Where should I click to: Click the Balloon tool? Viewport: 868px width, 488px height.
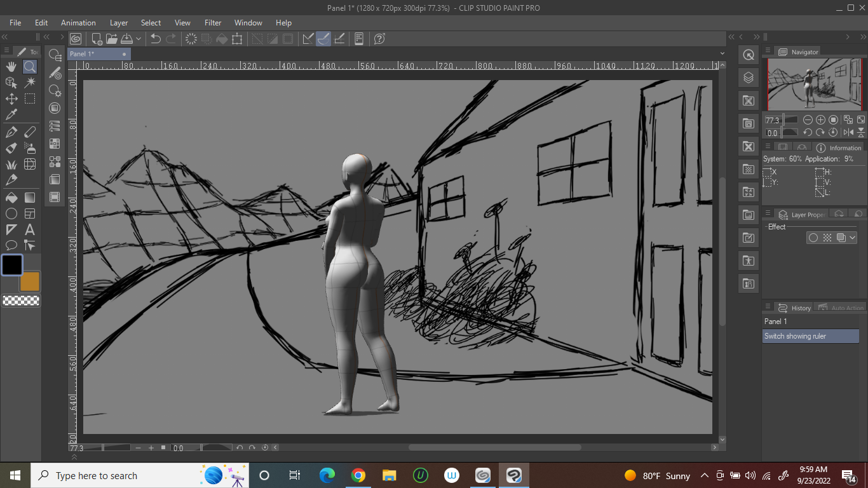point(11,245)
